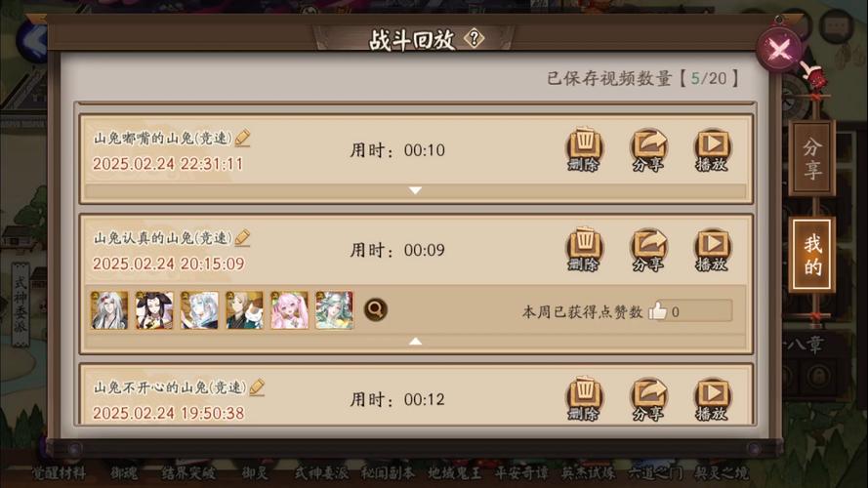Image resolution: width=868 pixels, height=488 pixels.
Task: Switch to the 分享 tab
Action: click(x=812, y=158)
